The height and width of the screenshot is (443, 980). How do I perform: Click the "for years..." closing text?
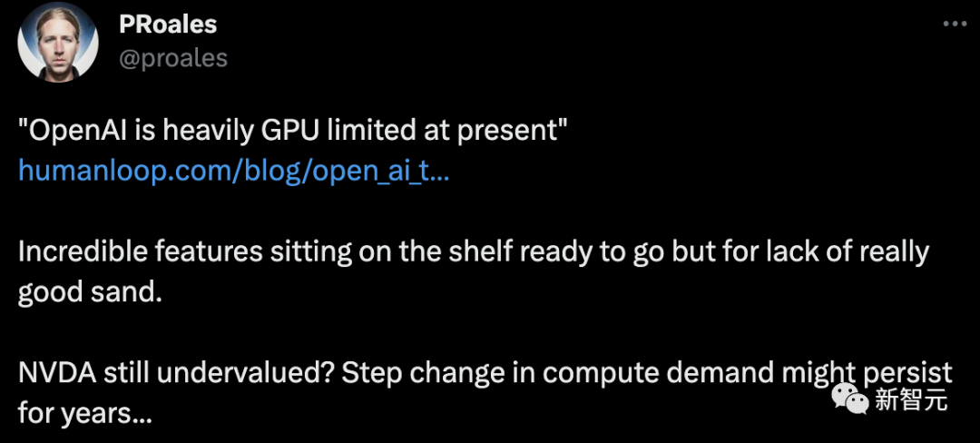pyautogui.click(x=83, y=413)
